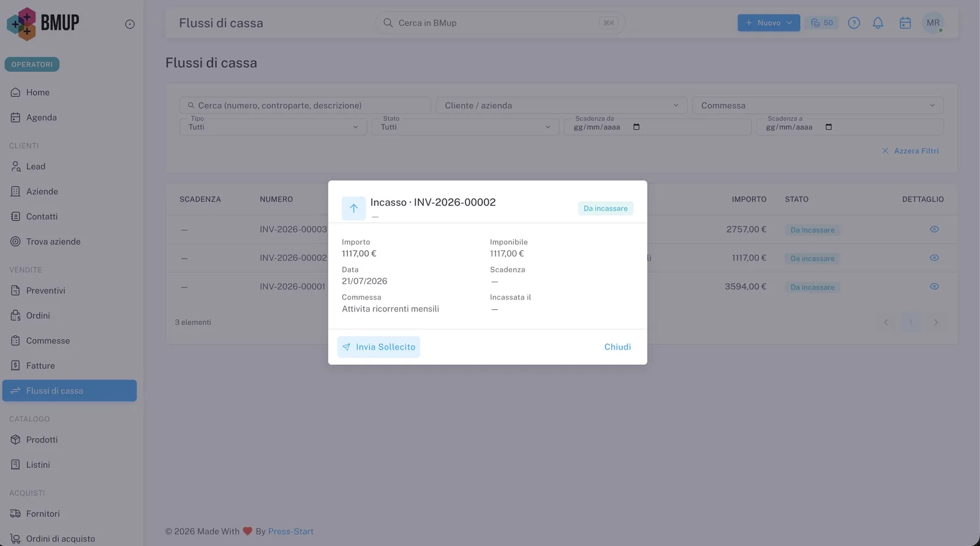Expand the Cliente / azienda dropdown
This screenshot has width=980, height=546.
click(561, 105)
